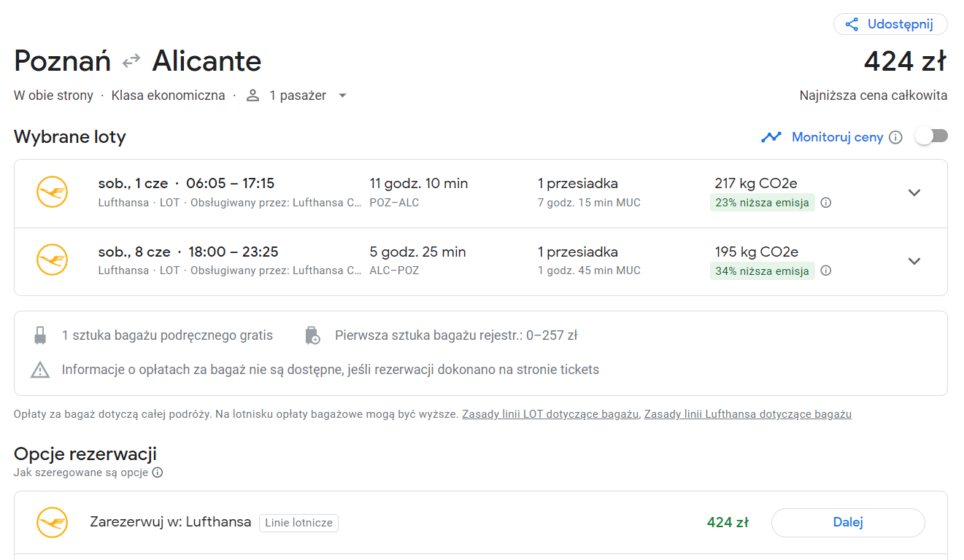
Task: Click the round-trip arrows icon between Poznań and Alicante
Action: [131, 61]
